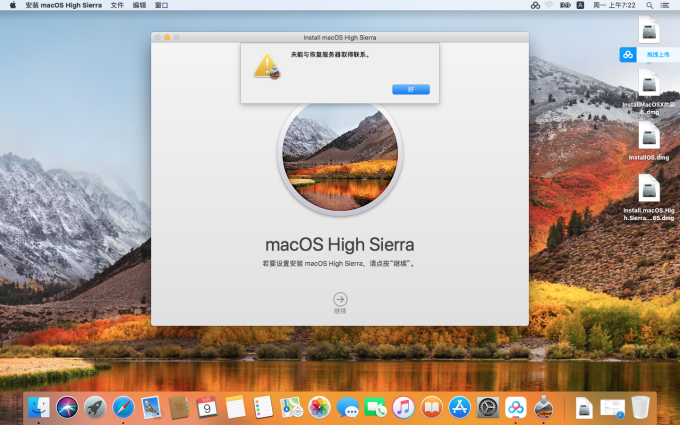Click the alert message 未能与恢复服务器取得联系
The width and height of the screenshot is (680, 425).
point(330,55)
